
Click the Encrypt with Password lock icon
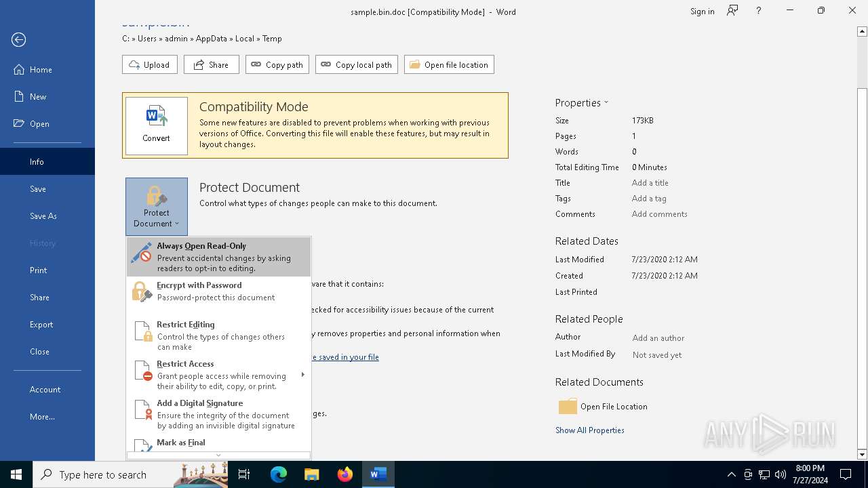[x=142, y=291]
